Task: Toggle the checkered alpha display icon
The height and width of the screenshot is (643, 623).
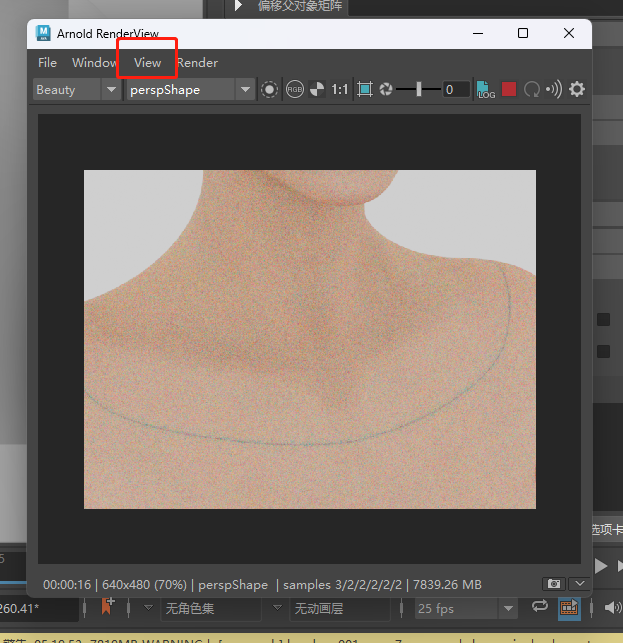Action: (317, 89)
